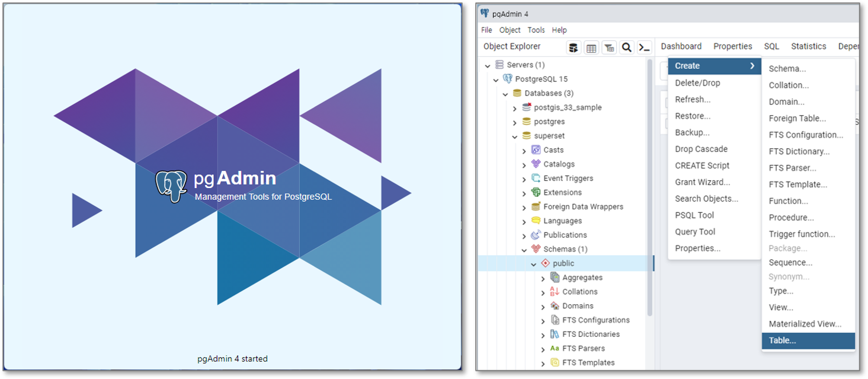Choose Table... from Create submenu

pyautogui.click(x=808, y=340)
